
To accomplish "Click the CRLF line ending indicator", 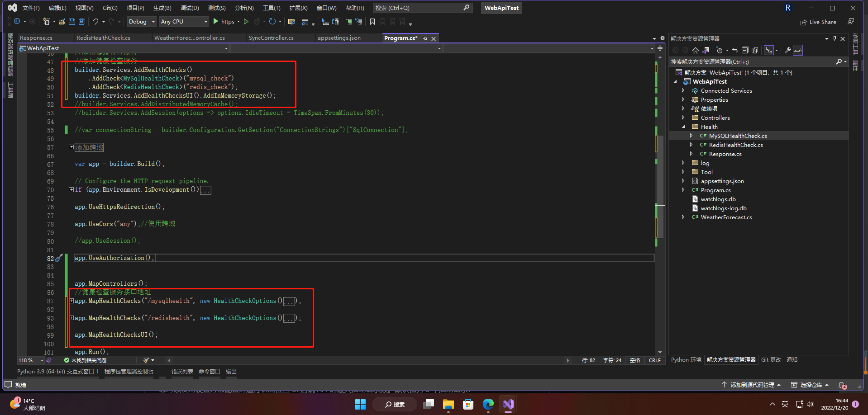I will click(x=654, y=360).
